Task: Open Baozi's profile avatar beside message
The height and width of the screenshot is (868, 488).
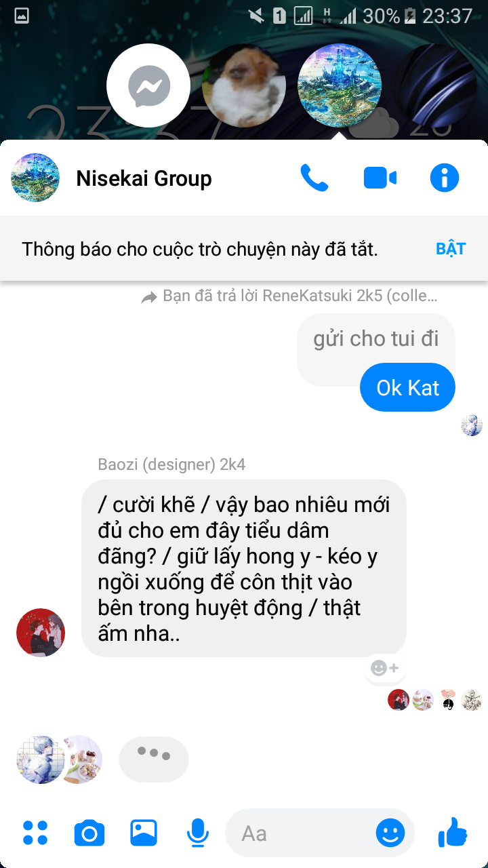Action: tap(41, 632)
